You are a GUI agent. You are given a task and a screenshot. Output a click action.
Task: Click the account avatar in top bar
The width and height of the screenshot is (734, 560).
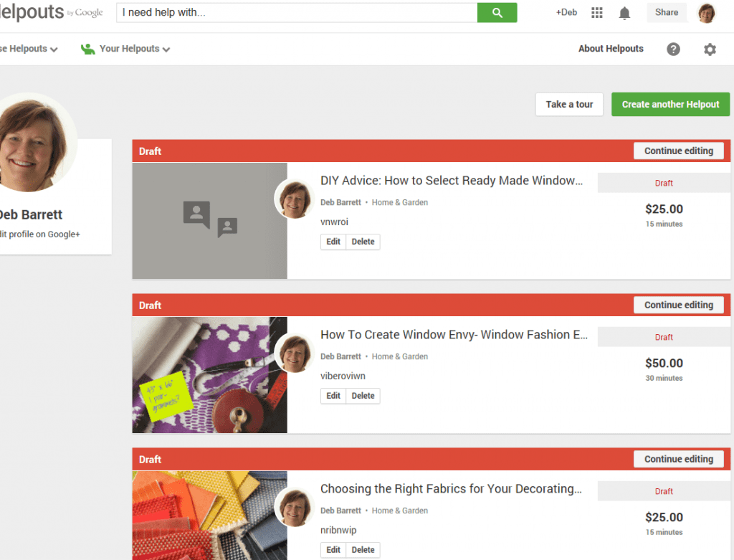(x=707, y=13)
